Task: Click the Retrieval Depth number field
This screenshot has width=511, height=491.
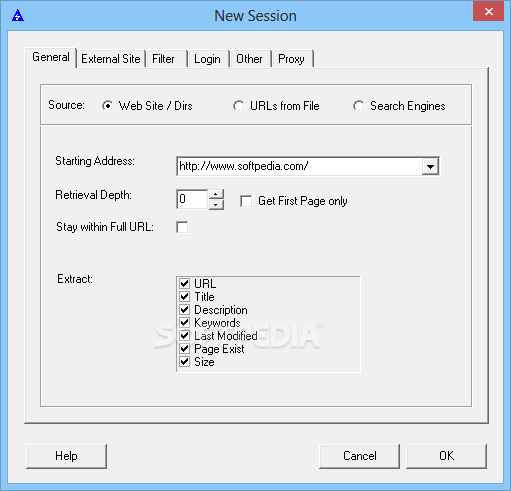Action: 192,199
